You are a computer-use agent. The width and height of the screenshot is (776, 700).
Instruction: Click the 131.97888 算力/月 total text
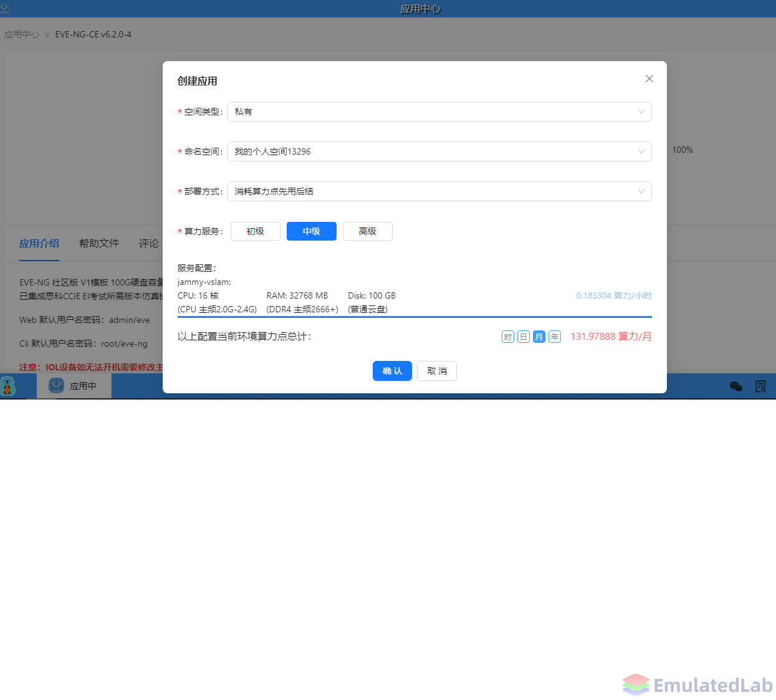[x=611, y=337]
